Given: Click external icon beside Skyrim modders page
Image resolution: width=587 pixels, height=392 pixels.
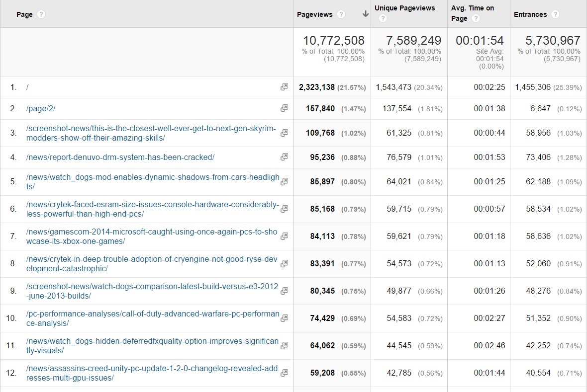Looking at the screenshot, I should tap(284, 133).
